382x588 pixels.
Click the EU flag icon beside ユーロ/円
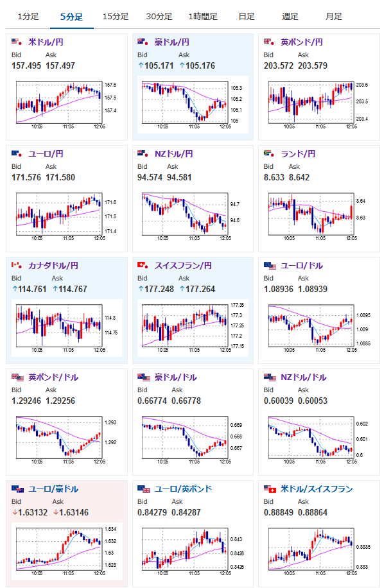pyautogui.click(x=17, y=154)
